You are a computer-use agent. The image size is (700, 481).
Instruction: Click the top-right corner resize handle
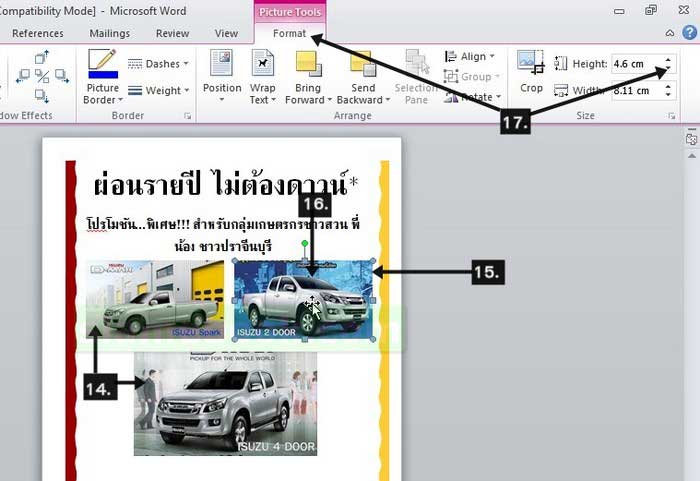point(373,261)
